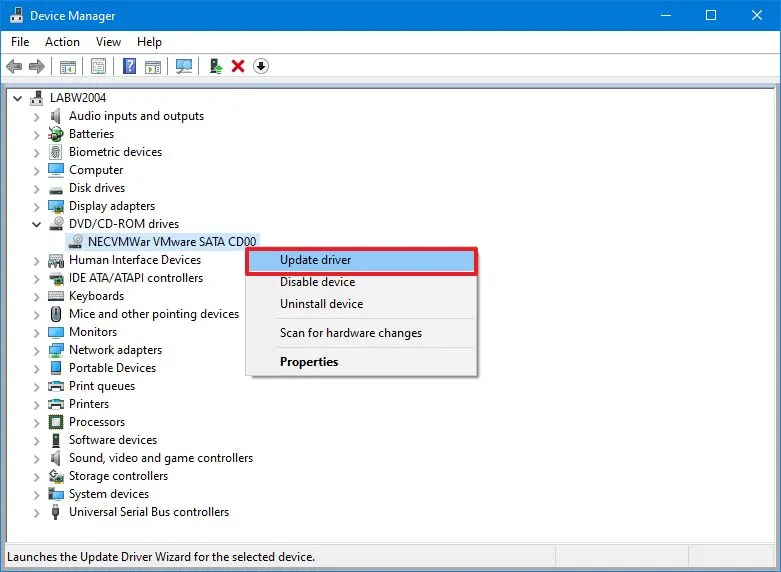Viewport: 781px width, 572px height.
Task: Click the Processors chip icon
Action: (x=56, y=422)
